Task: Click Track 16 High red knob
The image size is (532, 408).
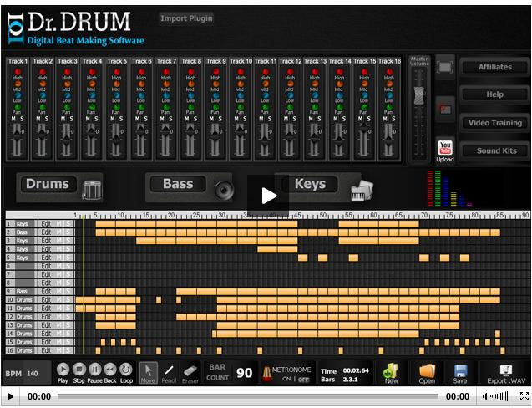Action: 389,72
